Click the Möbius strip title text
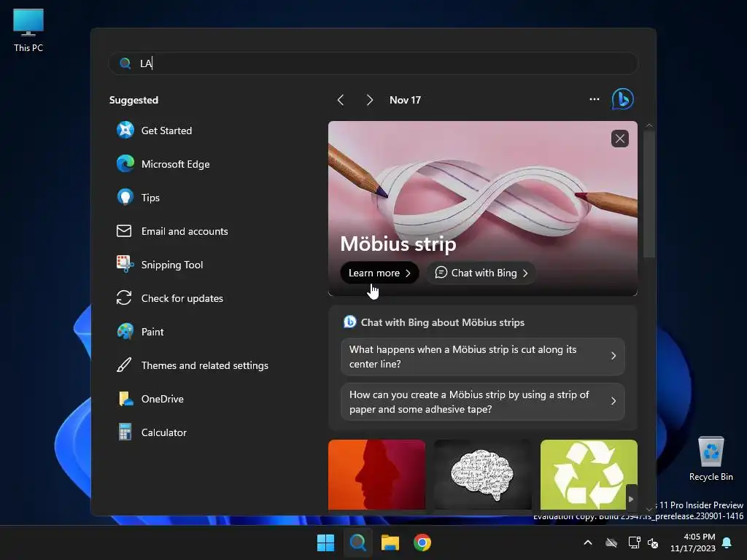Image resolution: width=747 pixels, height=560 pixels. click(x=398, y=244)
